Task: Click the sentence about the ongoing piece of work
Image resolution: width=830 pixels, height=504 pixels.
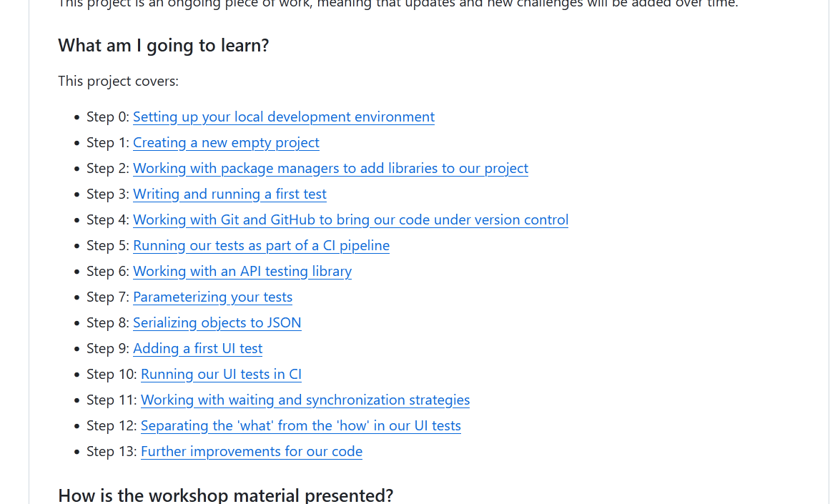Action: click(x=397, y=4)
